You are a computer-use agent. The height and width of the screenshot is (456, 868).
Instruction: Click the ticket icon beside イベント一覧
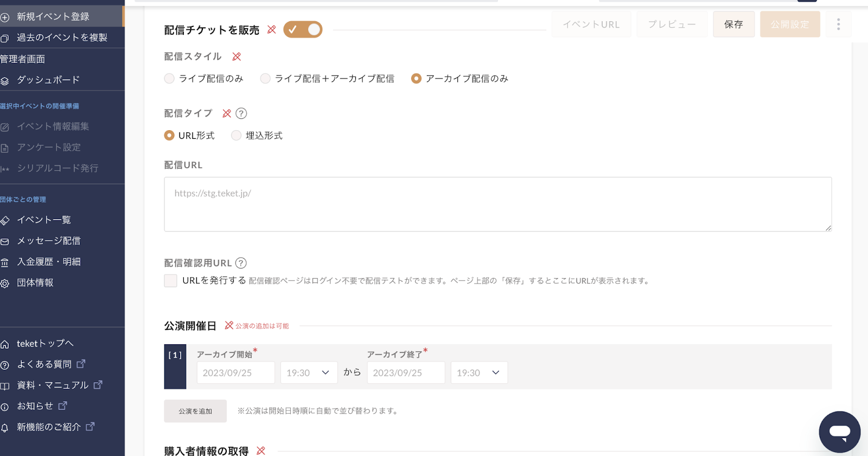(x=5, y=221)
